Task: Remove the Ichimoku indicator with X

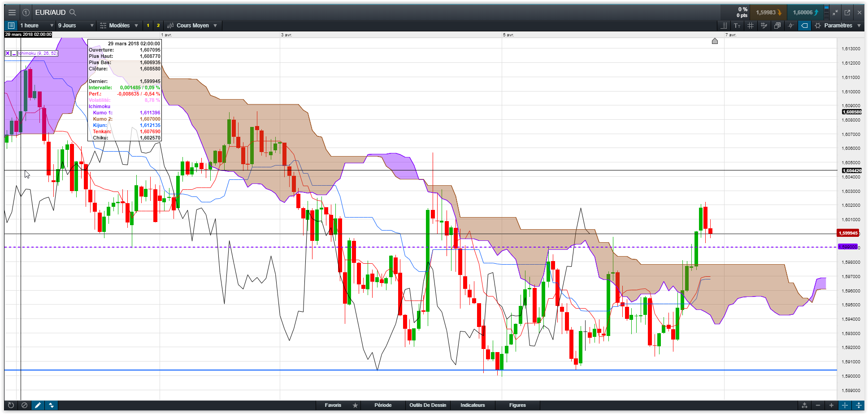Action: click(8, 53)
